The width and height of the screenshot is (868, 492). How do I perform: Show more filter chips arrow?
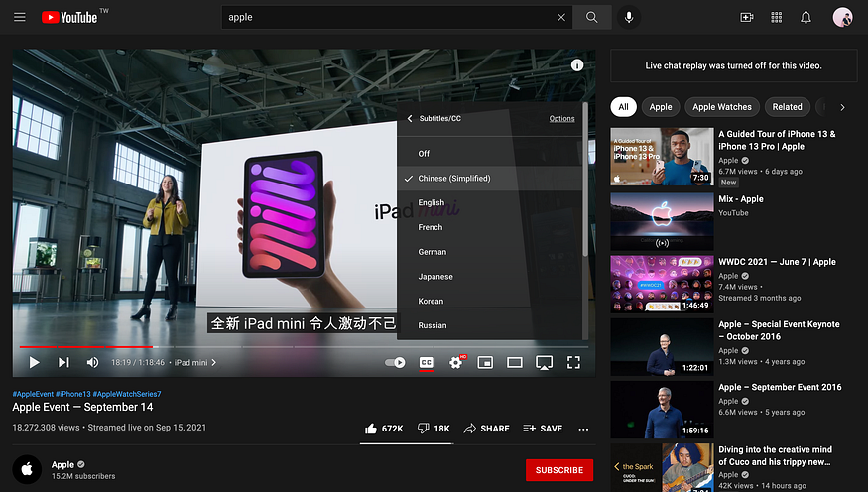(x=842, y=107)
